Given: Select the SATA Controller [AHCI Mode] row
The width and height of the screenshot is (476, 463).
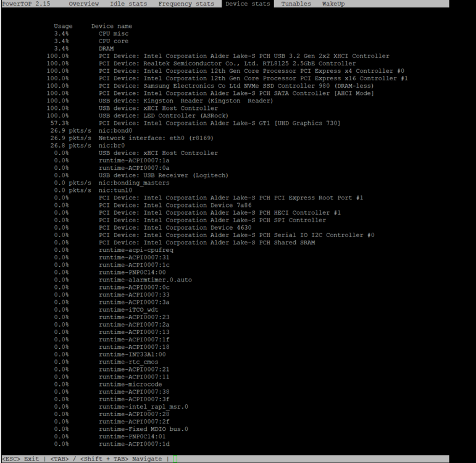Looking at the screenshot, I should point(210,93).
